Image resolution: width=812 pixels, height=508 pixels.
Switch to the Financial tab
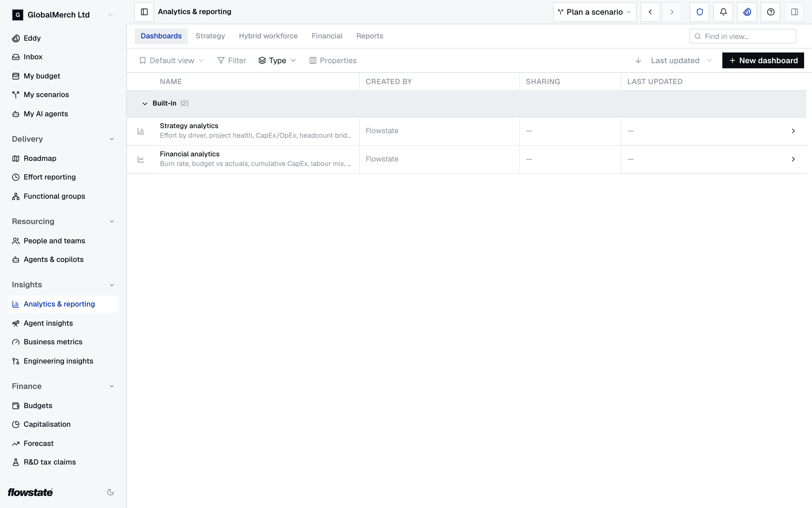click(x=327, y=36)
